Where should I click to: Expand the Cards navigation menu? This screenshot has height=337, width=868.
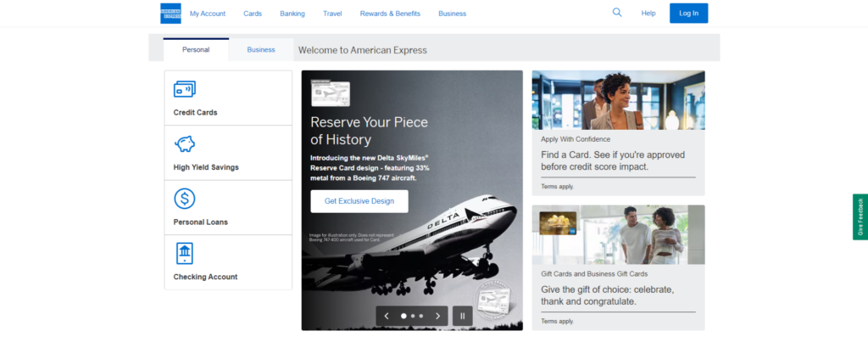tap(253, 14)
